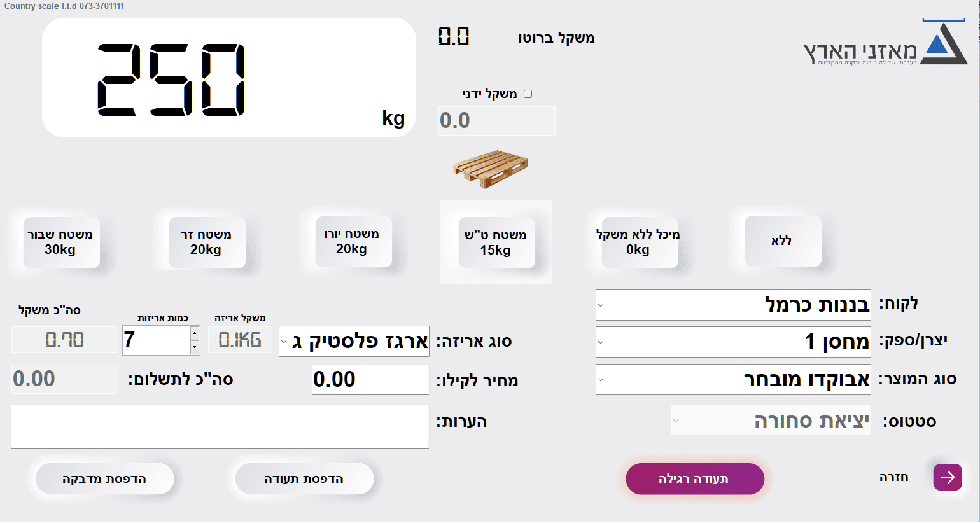The height and width of the screenshot is (523, 980).
Task: Select the משטח זר 20kg pallet
Action: (207, 242)
